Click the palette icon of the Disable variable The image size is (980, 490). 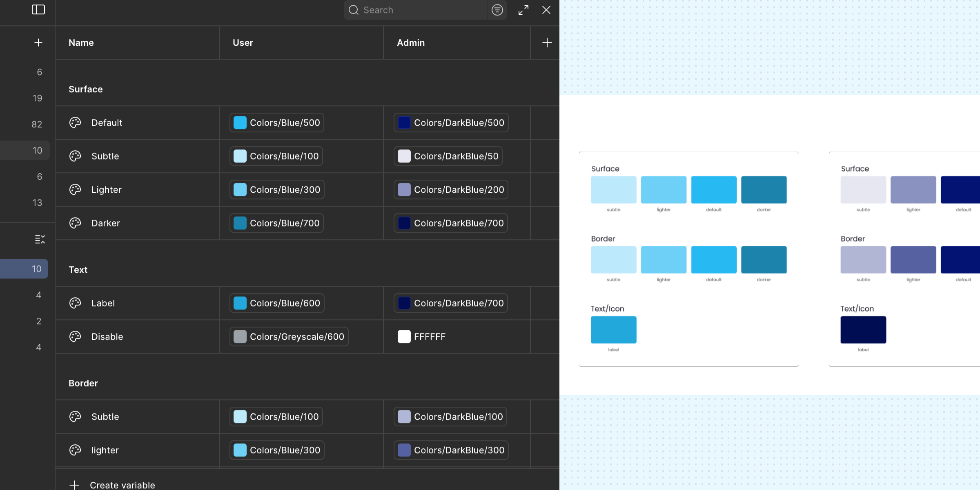(75, 336)
